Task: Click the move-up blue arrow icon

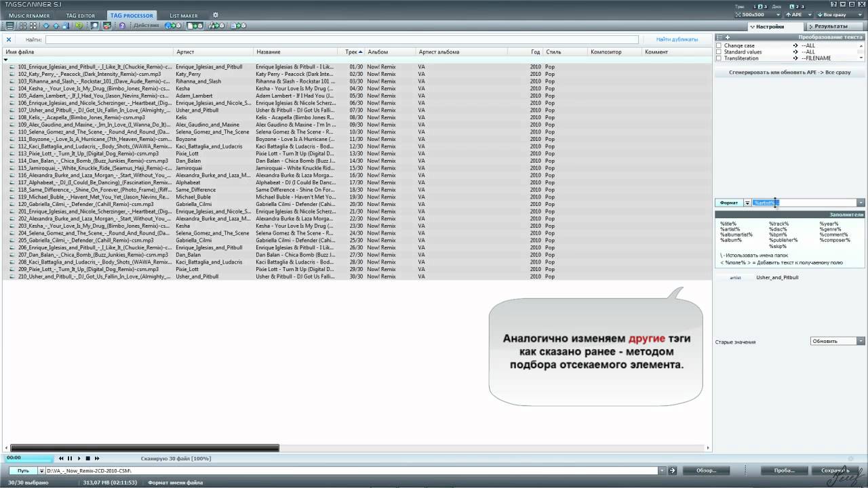Action: coord(56,26)
